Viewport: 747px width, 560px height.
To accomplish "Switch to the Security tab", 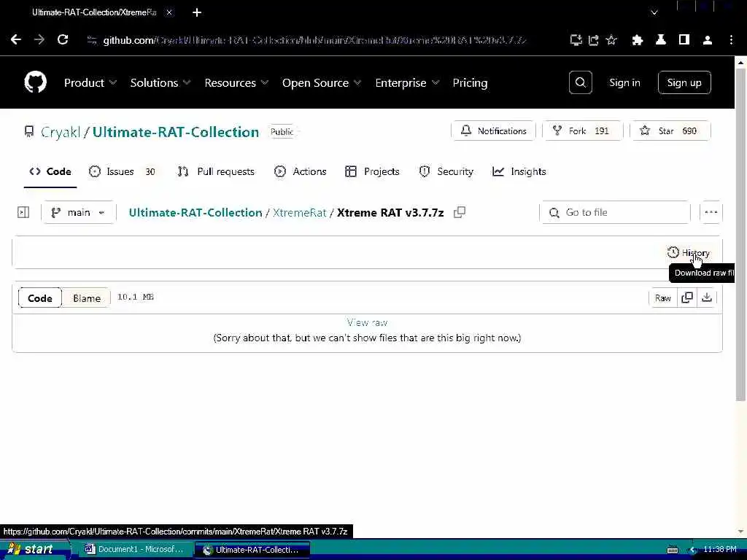I will coord(446,171).
